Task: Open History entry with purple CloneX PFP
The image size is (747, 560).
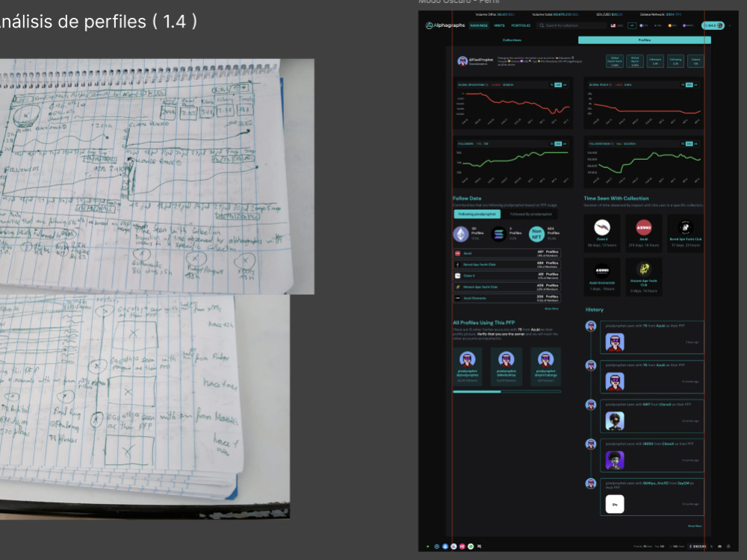Action: click(x=615, y=461)
